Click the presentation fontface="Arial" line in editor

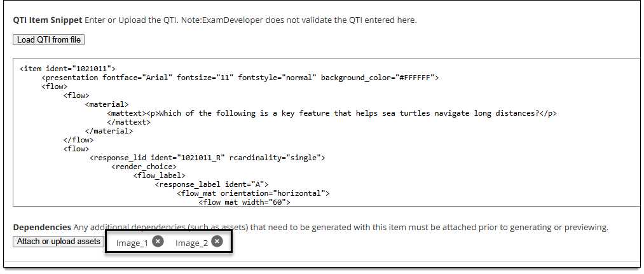click(x=240, y=78)
